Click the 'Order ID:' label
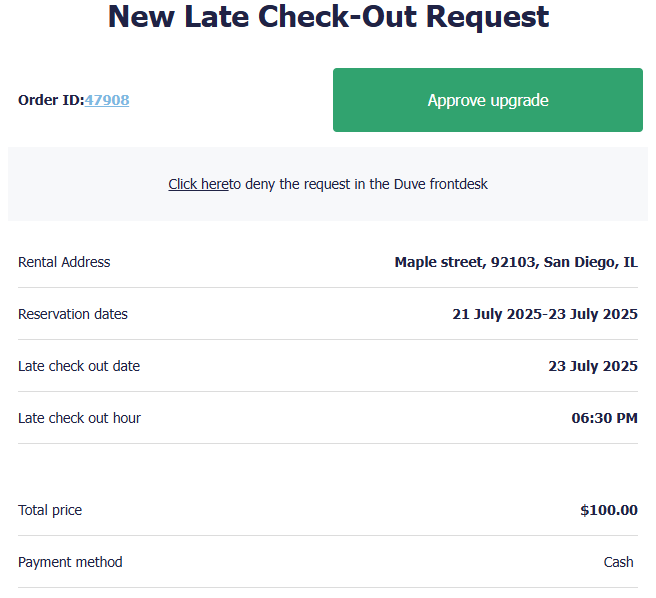656x598 pixels. click(x=50, y=100)
